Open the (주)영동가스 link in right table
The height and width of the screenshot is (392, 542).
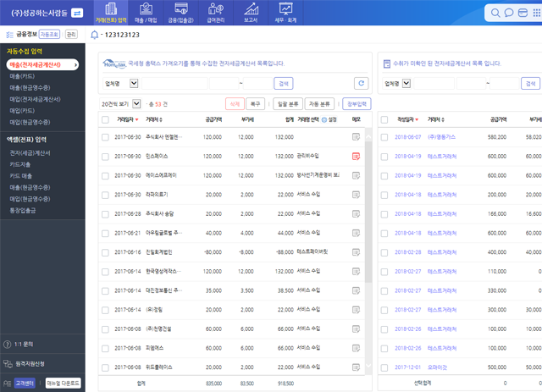point(441,137)
